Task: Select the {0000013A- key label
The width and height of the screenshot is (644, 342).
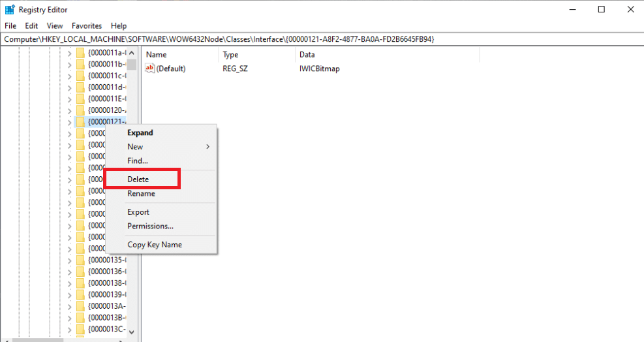Action: (x=107, y=306)
